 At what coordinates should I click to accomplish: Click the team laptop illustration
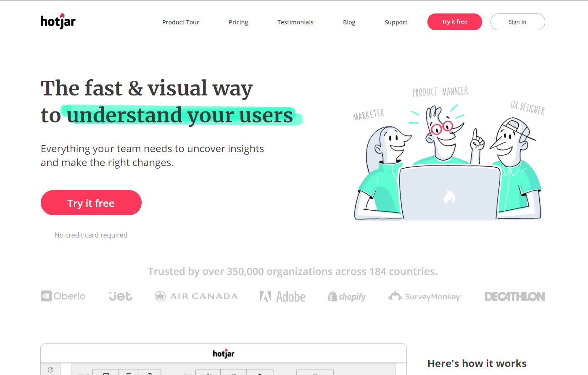coord(448,153)
